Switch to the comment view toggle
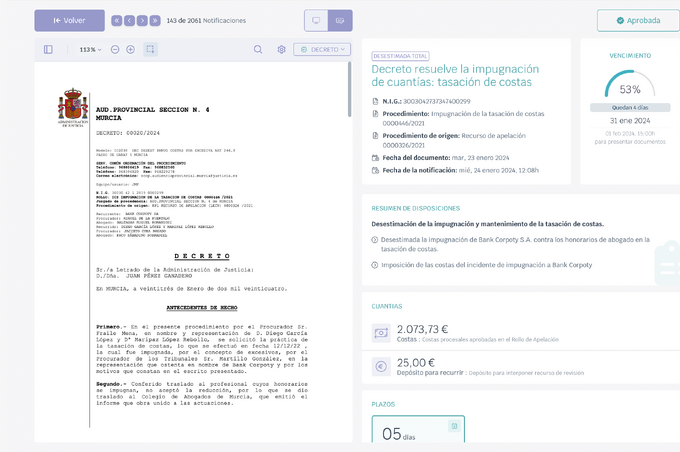Image resolution: width=680 pixels, height=452 pixels. [340, 20]
